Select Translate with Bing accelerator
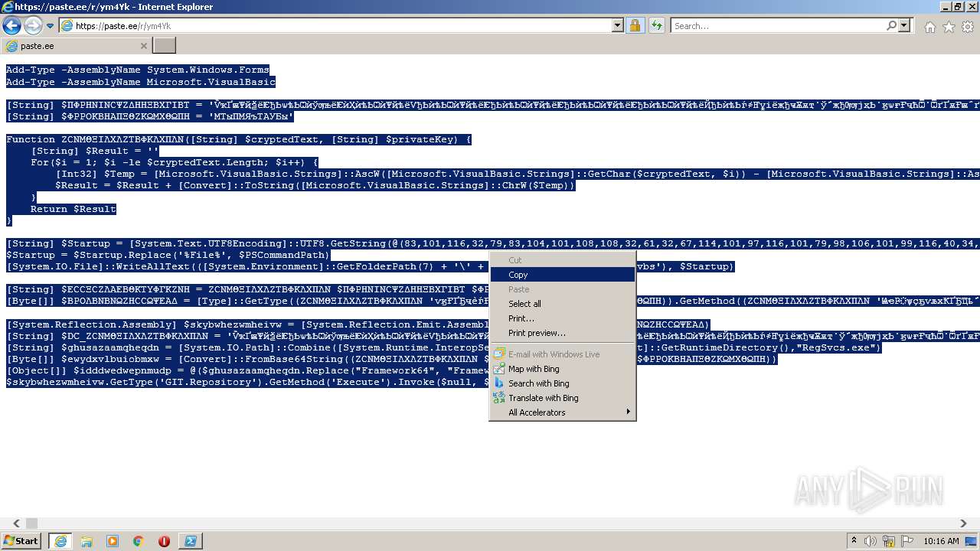Viewport: 980px width, 551px height. [x=563, y=398]
